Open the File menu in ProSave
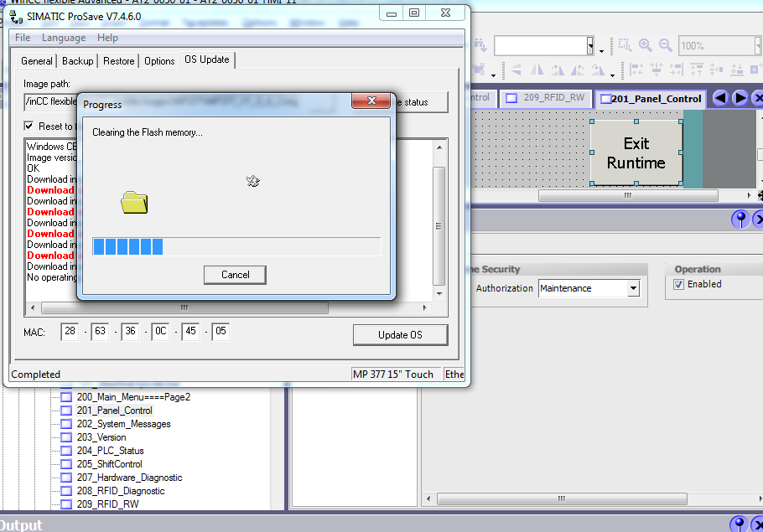Screen dimensions: 763x532 23,38
